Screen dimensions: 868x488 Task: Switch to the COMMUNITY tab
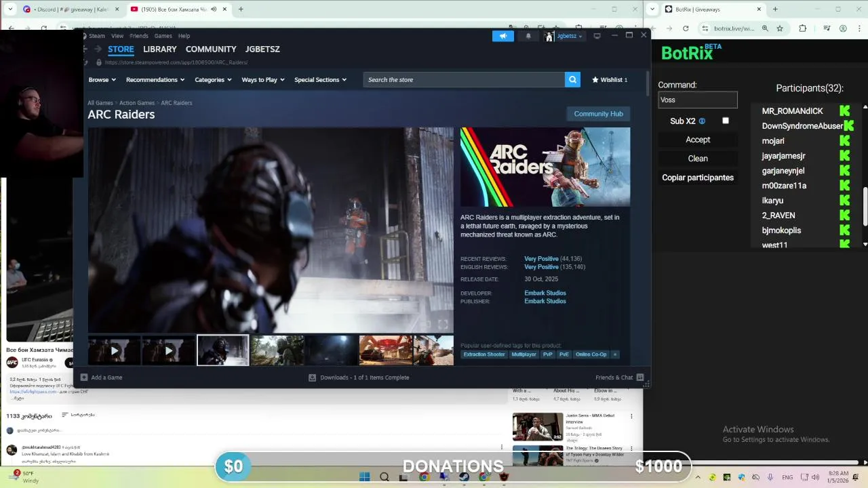point(211,49)
